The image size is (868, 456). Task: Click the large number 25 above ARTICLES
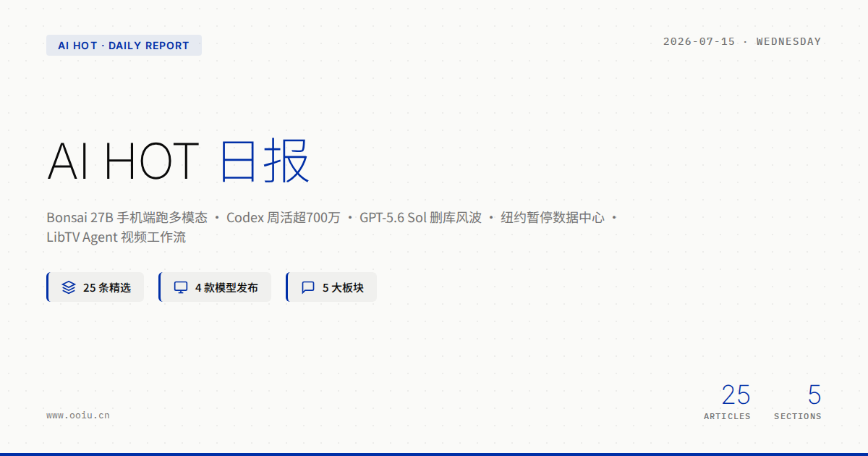(736, 395)
